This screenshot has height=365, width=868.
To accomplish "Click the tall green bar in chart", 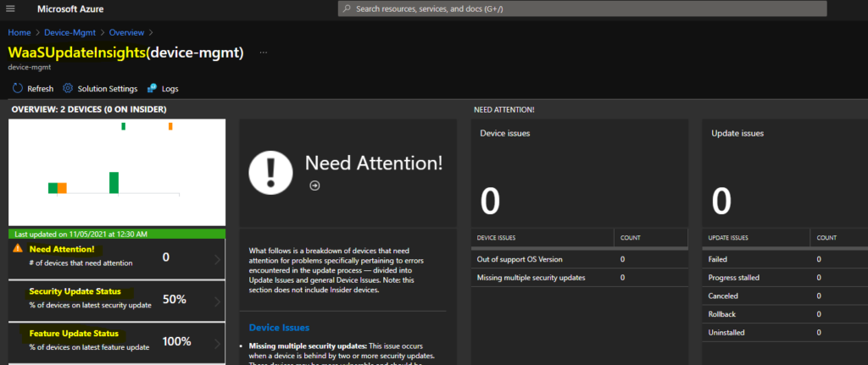I will pos(114,183).
